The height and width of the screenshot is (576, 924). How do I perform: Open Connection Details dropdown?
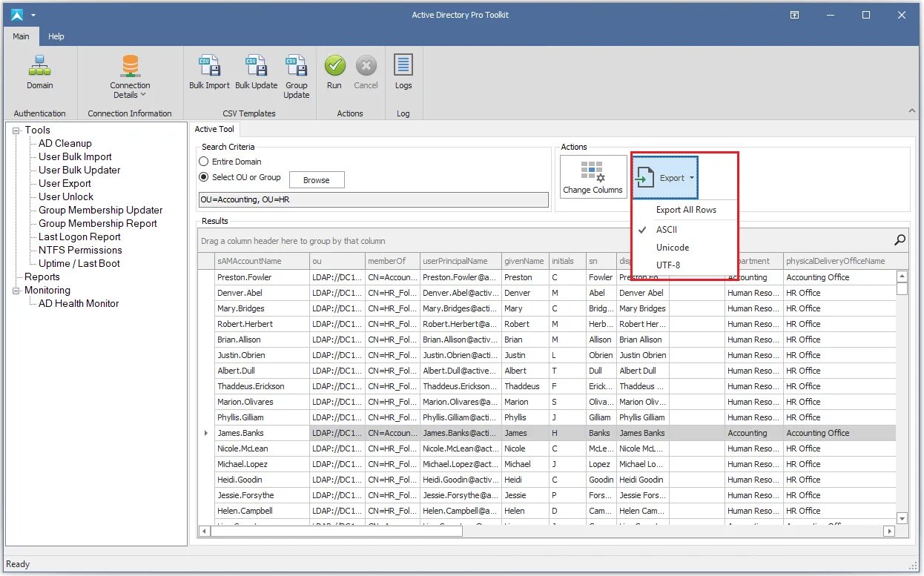coord(130,77)
